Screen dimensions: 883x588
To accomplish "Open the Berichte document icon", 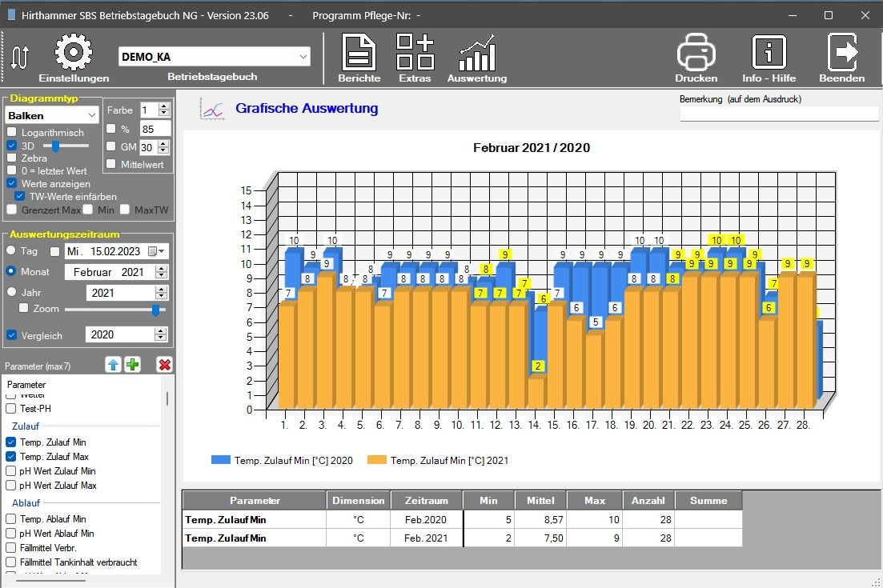I will tap(359, 53).
